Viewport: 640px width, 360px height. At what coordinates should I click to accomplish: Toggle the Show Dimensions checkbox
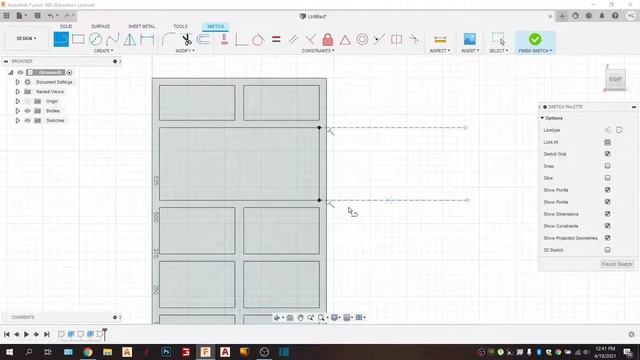(x=607, y=214)
